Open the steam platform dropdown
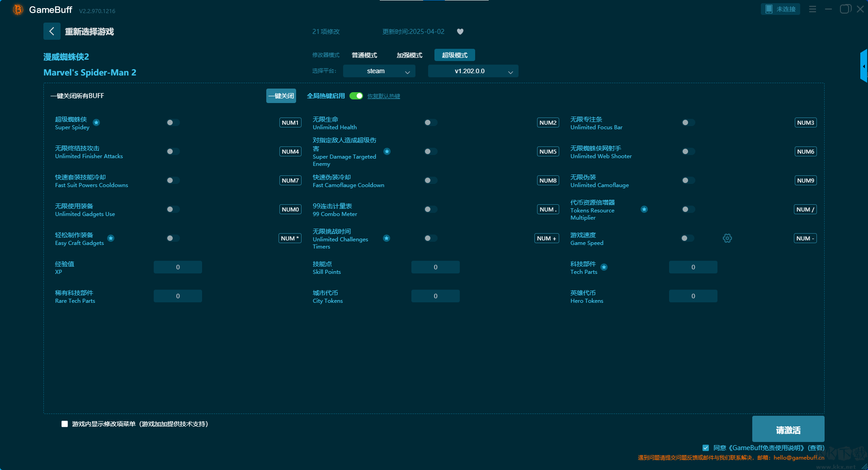 pyautogui.click(x=379, y=71)
